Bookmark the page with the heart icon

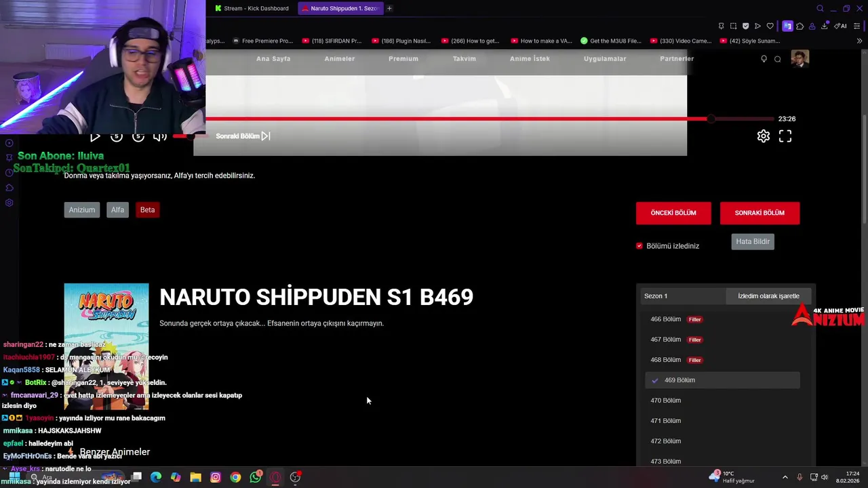770,26
